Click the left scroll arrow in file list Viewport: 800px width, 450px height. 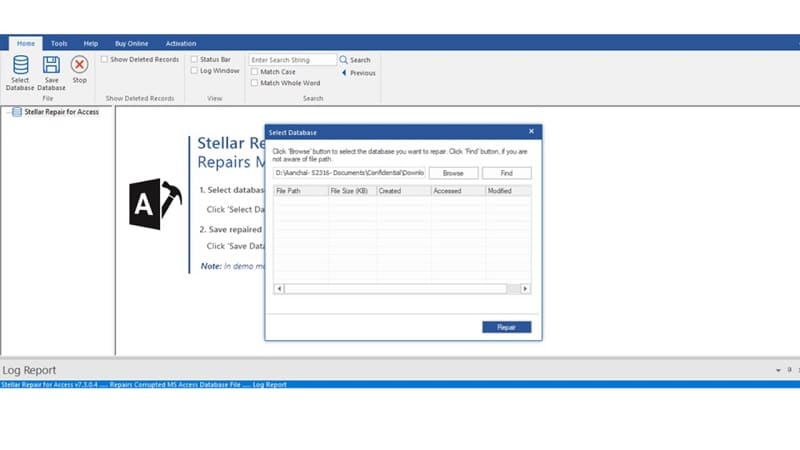[x=279, y=289]
